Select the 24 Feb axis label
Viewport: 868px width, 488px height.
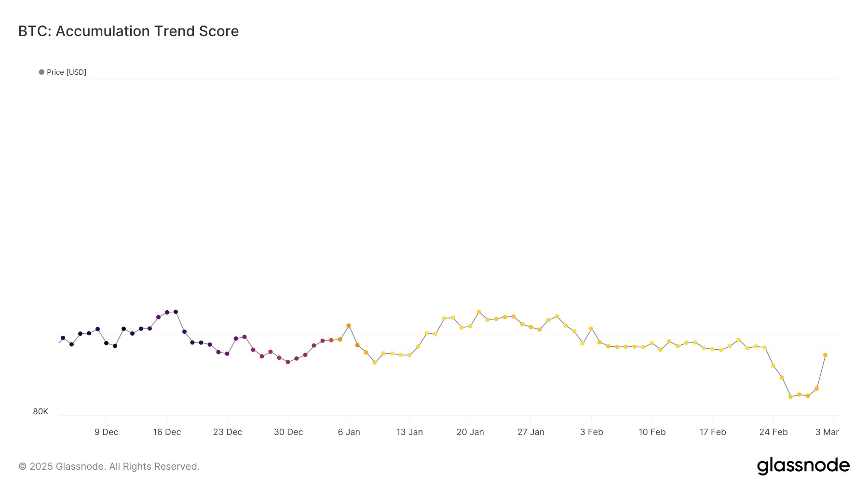(x=773, y=432)
